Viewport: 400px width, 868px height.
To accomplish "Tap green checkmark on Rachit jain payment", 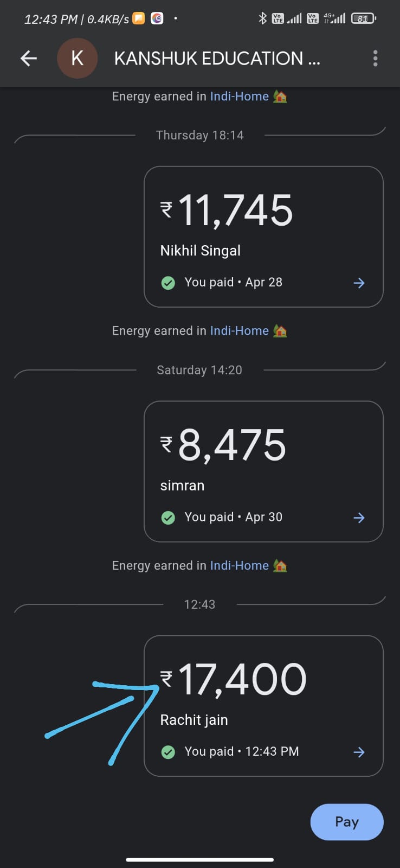I will (168, 752).
